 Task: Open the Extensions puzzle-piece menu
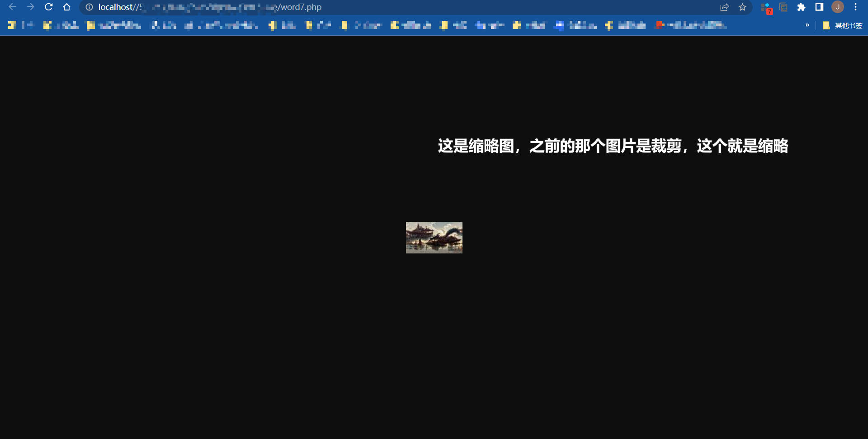[801, 7]
